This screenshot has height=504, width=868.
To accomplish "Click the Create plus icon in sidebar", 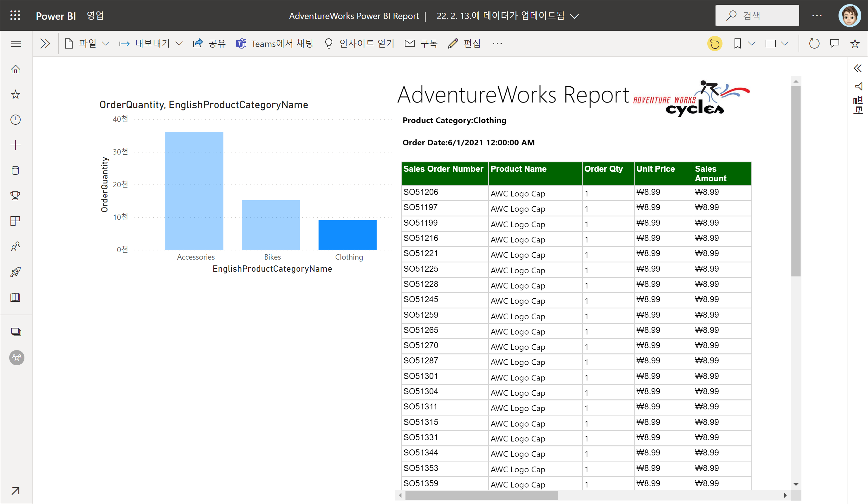I will click(16, 145).
